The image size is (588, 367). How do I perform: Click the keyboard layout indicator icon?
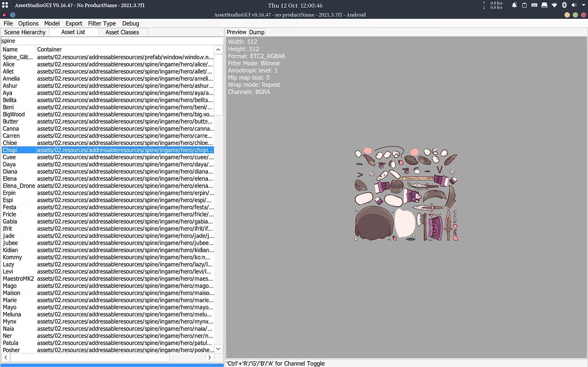pos(534,5)
